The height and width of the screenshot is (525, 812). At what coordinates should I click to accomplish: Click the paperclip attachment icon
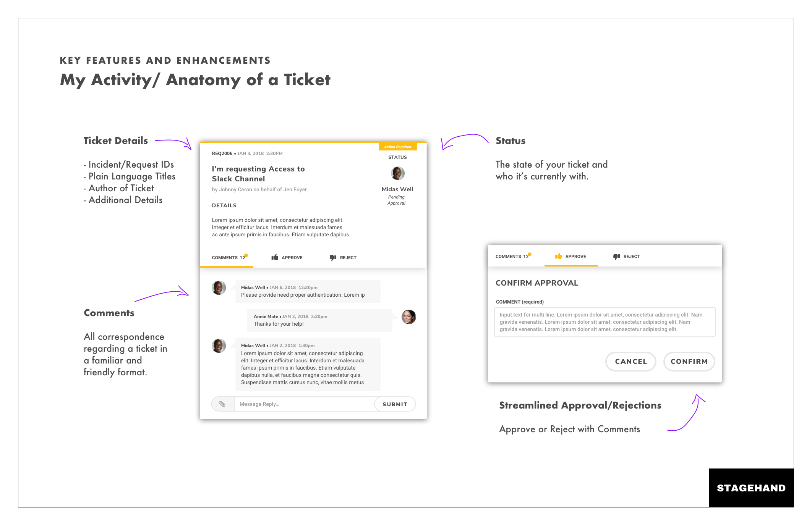tap(222, 404)
